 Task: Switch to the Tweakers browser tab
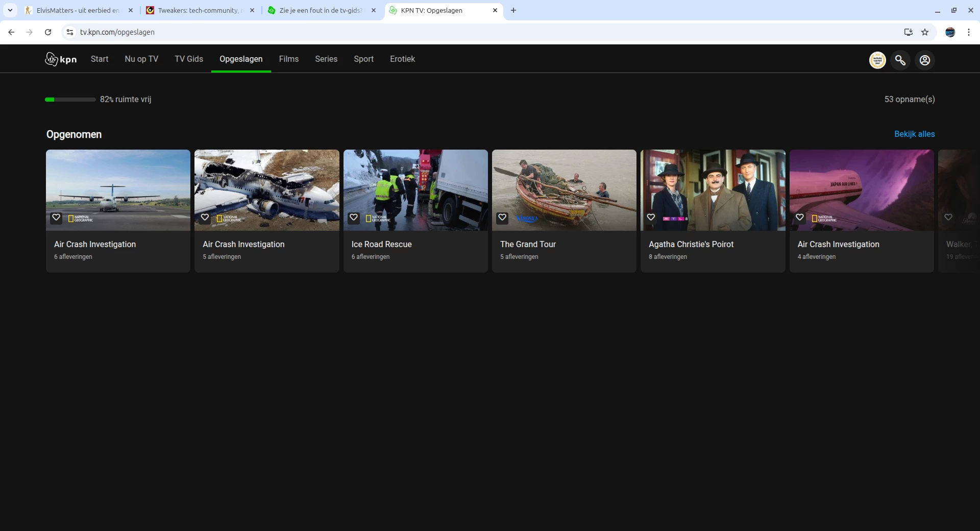[200, 10]
